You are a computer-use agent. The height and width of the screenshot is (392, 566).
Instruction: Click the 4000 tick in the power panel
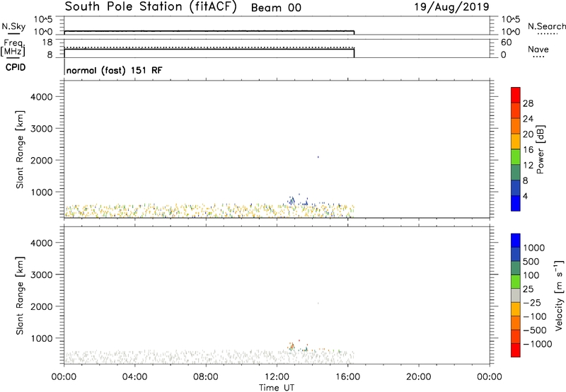(42, 97)
